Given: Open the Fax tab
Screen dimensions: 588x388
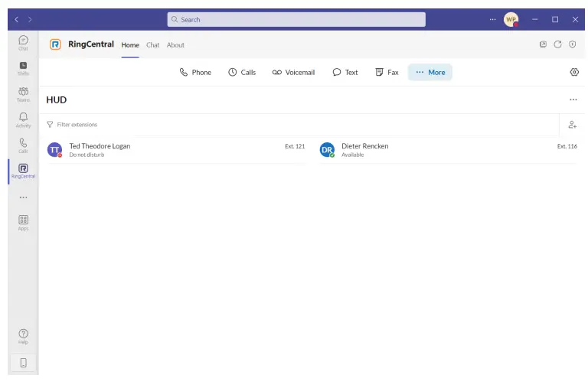Looking at the screenshot, I should click(387, 73).
